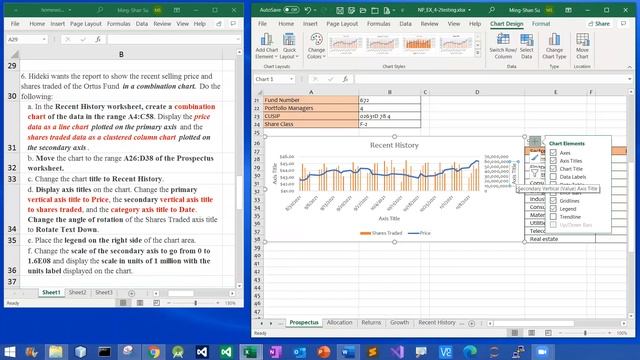Click Chart Filters funnel button beside chart
This screenshot has width=640, height=360.
(x=535, y=173)
